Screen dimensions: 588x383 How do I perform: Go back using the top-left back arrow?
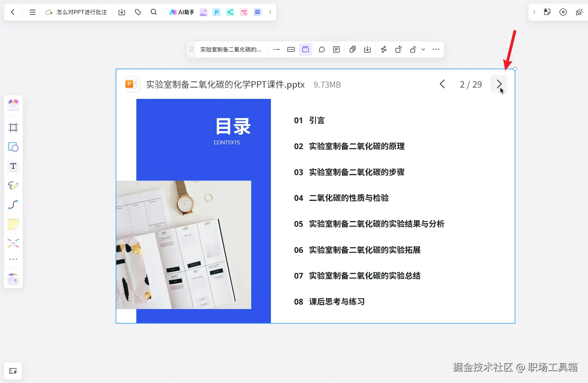tap(13, 12)
